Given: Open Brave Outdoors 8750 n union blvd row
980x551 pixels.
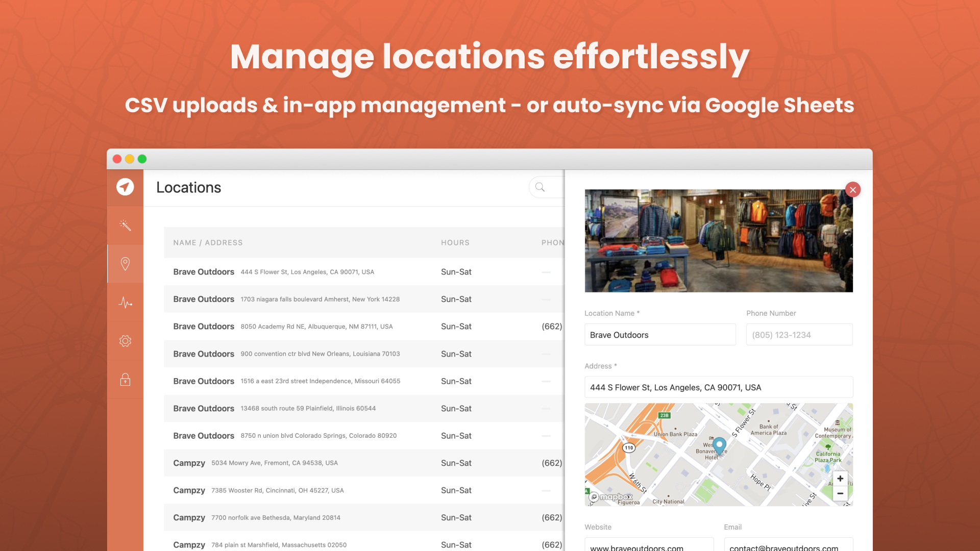Looking at the screenshot, I should [364, 436].
